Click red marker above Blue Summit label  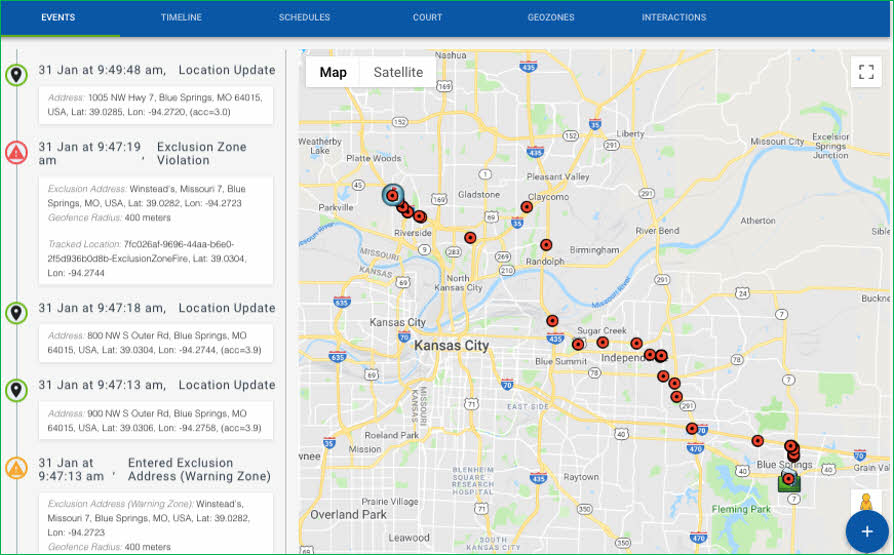[x=578, y=345]
